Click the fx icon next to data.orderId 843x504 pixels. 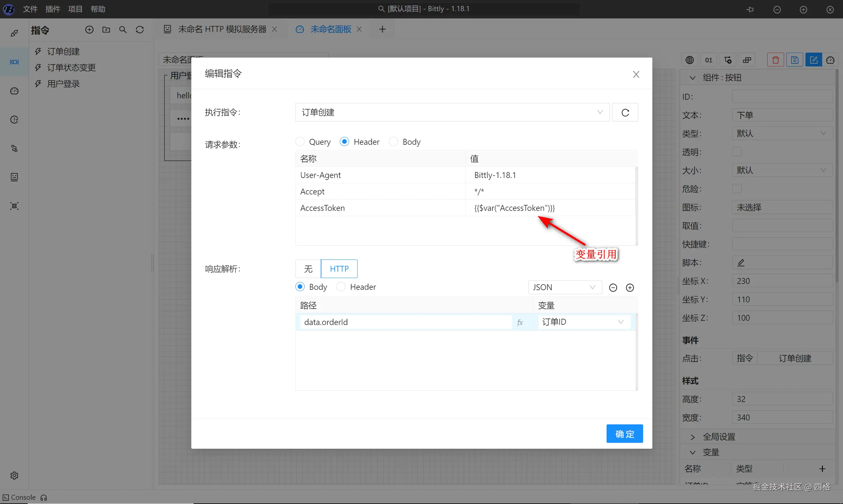click(520, 322)
